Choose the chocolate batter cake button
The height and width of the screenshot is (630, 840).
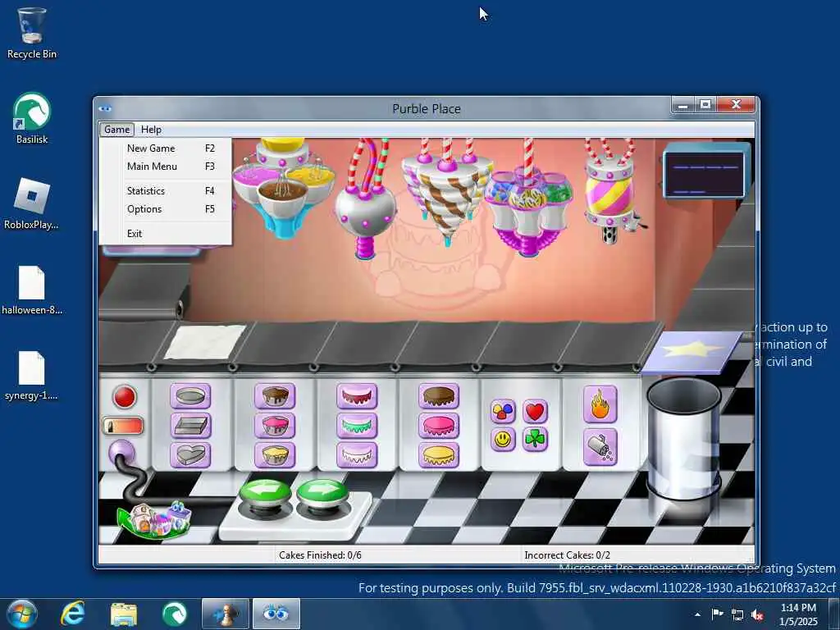click(x=275, y=396)
